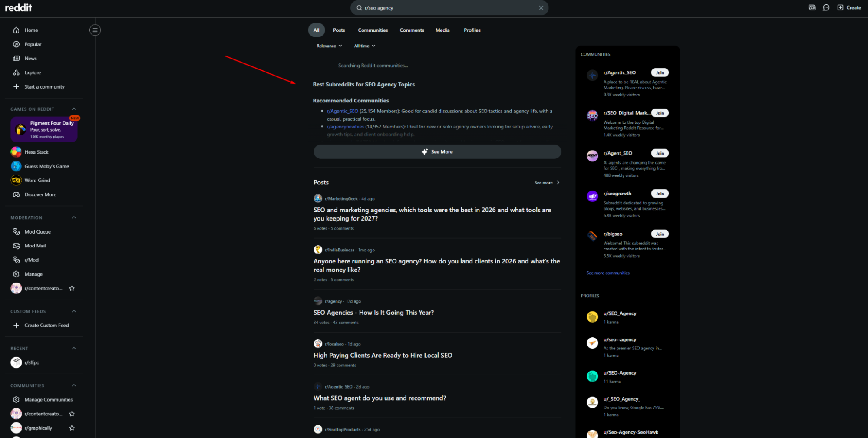
Task: Open Mod Queue
Action: pyautogui.click(x=37, y=232)
